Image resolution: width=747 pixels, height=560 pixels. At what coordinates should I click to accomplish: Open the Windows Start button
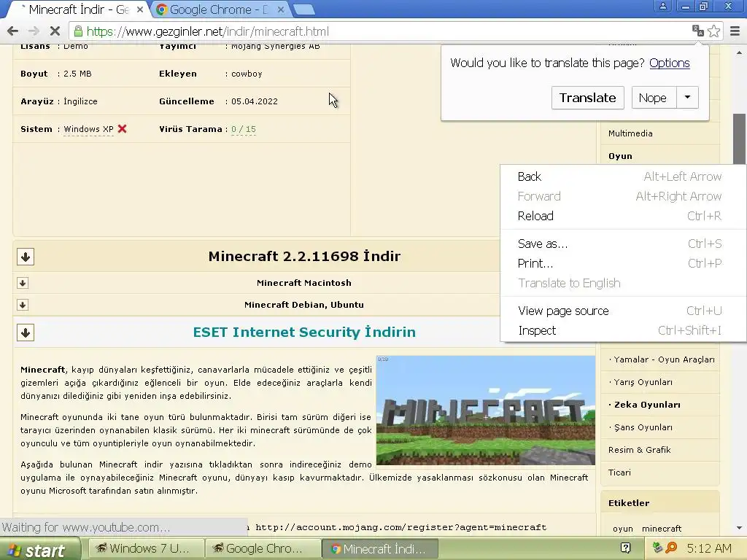(x=40, y=549)
